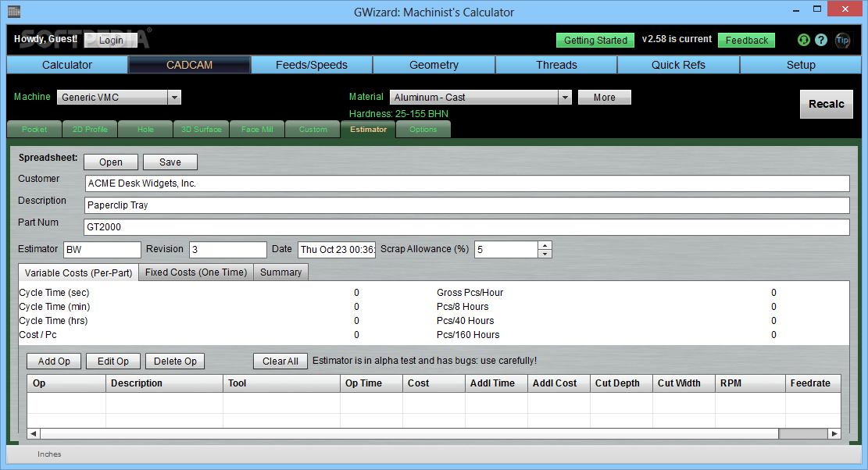The width and height of the screenshot is (868, 470).
Task: Click the Getting Started button
Action: click(x=595, y=40)
